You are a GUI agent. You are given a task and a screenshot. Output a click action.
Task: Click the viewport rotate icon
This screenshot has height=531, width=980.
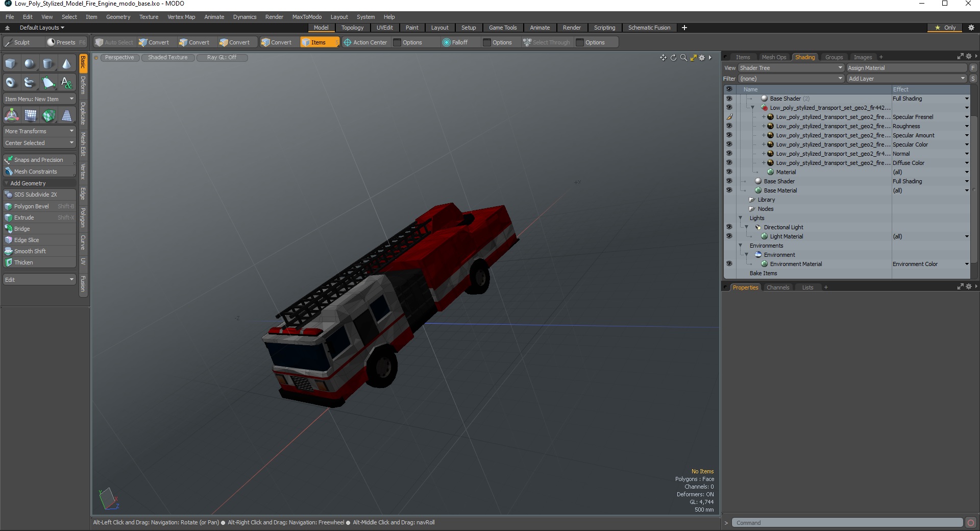(x=673, y=58)
